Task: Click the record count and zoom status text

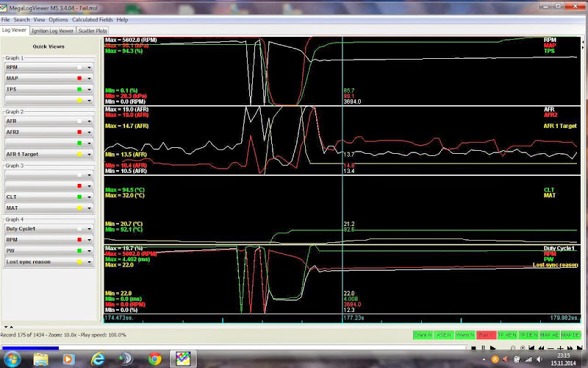Action: click(x=63, y=335)
